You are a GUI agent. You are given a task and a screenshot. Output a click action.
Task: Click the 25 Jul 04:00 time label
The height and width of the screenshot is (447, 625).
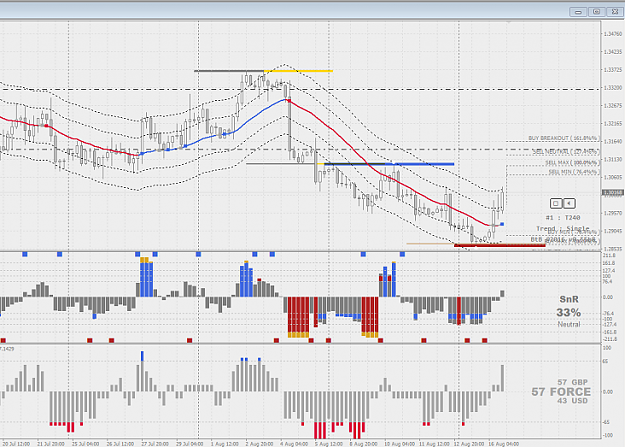[x=85, y=443]
